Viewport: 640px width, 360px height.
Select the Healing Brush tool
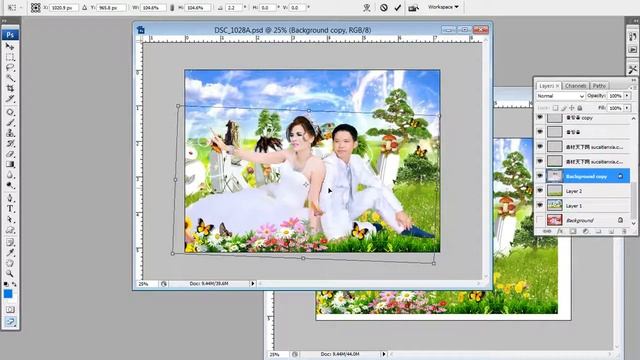[x=10, y=112]
